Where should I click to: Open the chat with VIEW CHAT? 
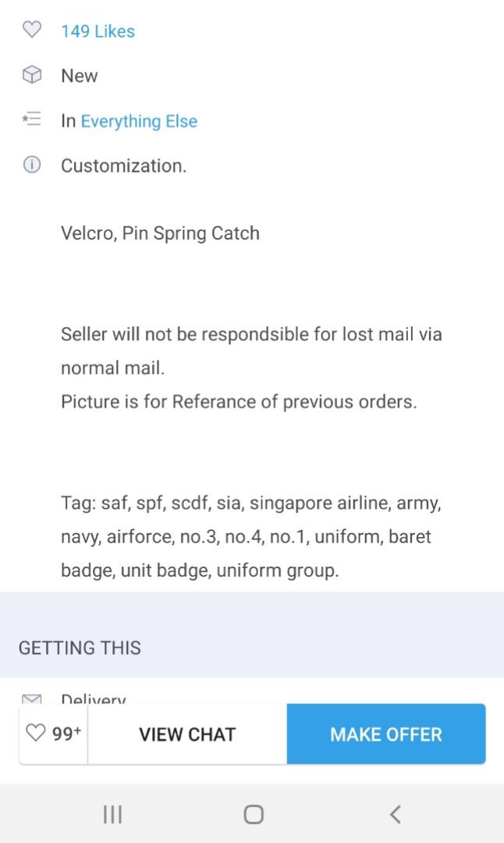[x=187, y=733]
